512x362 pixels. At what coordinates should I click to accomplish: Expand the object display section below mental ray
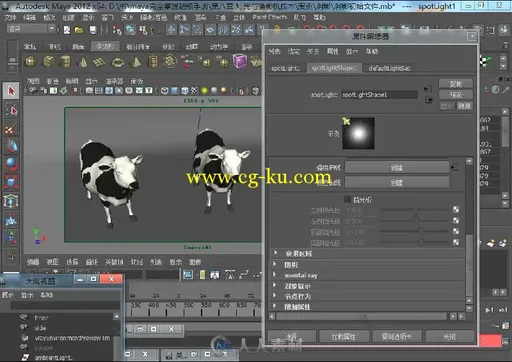[275, 286]
